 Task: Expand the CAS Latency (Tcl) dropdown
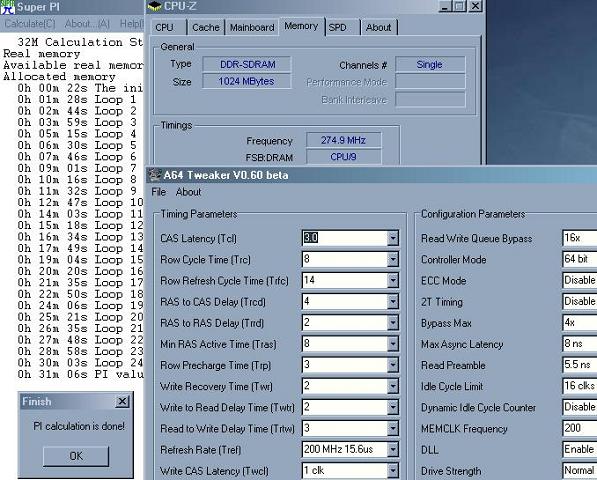(x=392, y=238)
